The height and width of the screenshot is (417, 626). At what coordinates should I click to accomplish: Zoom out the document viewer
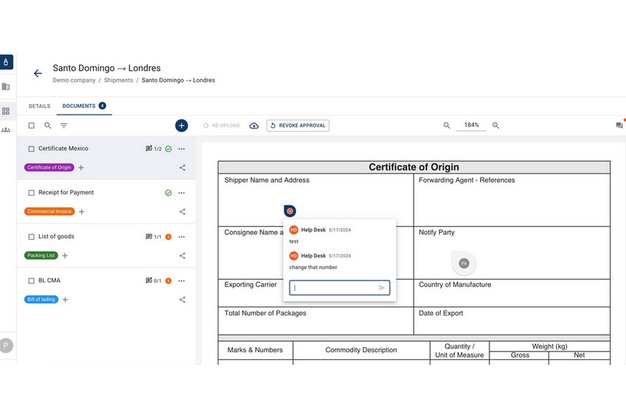tap(447, 126)
